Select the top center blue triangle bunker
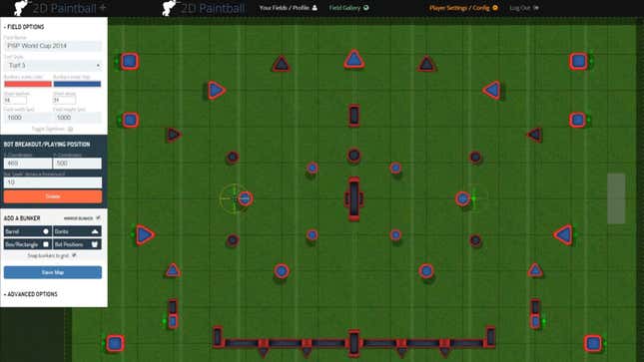Viewport: 644px width, 362px height. 354,59
